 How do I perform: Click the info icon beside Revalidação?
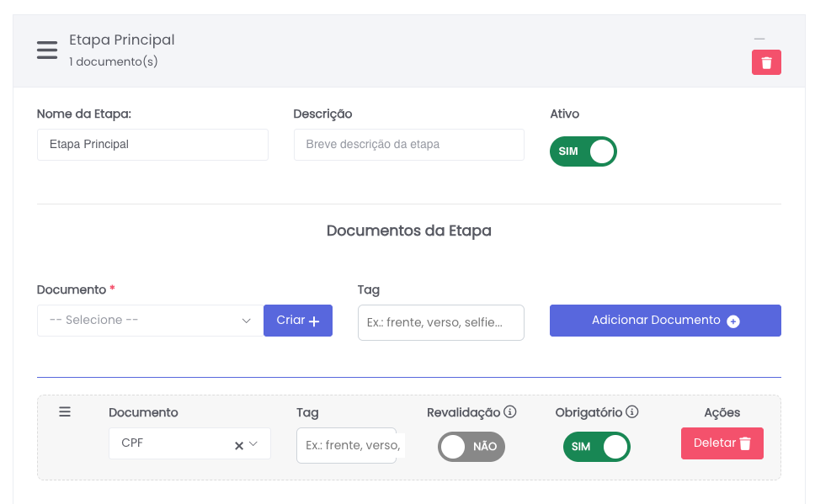click(509, 412)
